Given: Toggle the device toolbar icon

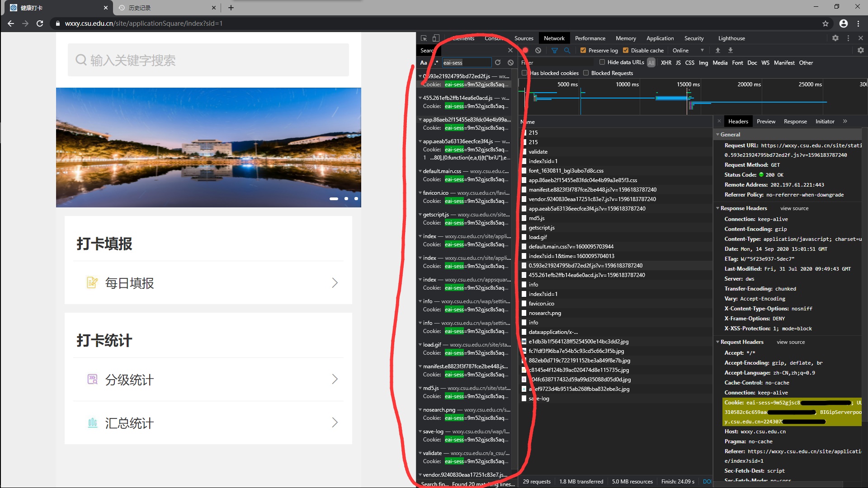Looking at the screenshot, I should tap(436, 38).
